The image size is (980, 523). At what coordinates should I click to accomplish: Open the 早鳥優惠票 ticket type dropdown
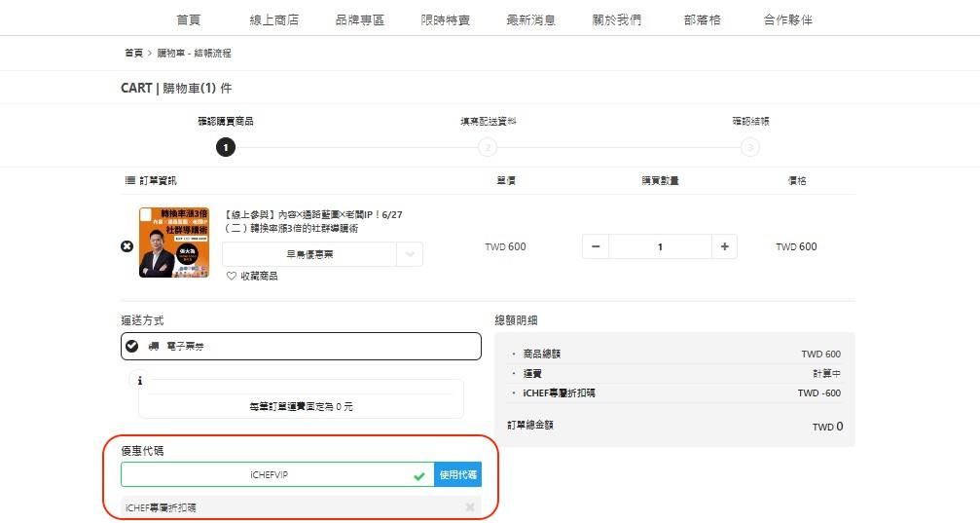(x=309, y=253)
